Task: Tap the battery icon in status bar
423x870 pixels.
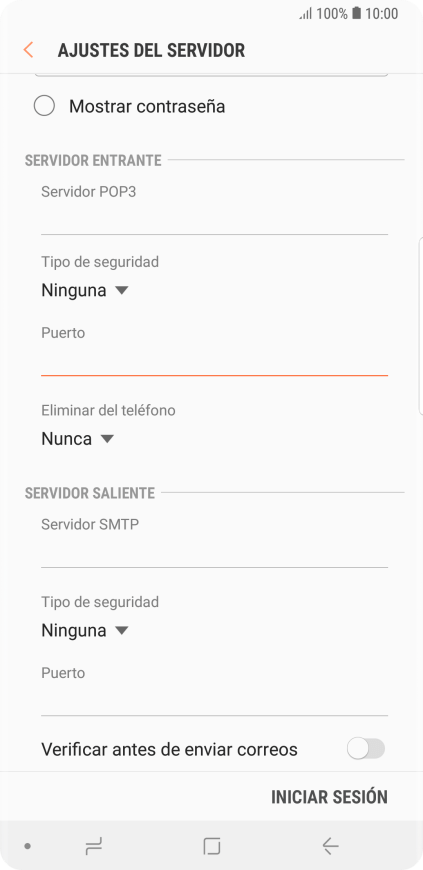Action: click(356, 13)
